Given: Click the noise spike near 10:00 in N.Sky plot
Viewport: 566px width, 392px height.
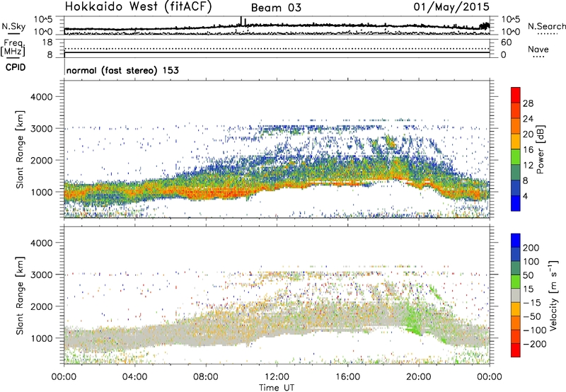Looking at the screenshot, I should pyautogui.click(x=241, y=21).
